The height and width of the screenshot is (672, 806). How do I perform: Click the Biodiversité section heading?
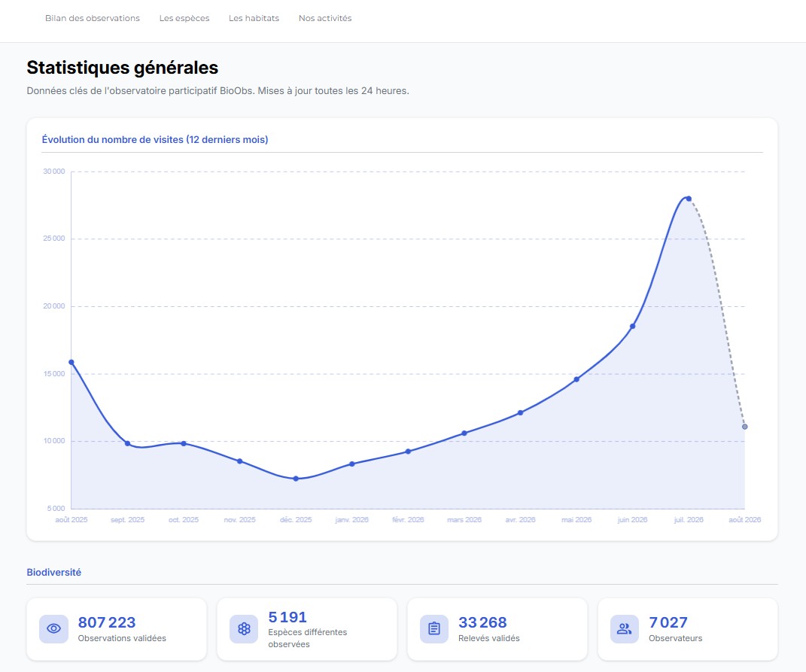pos(54,572)
